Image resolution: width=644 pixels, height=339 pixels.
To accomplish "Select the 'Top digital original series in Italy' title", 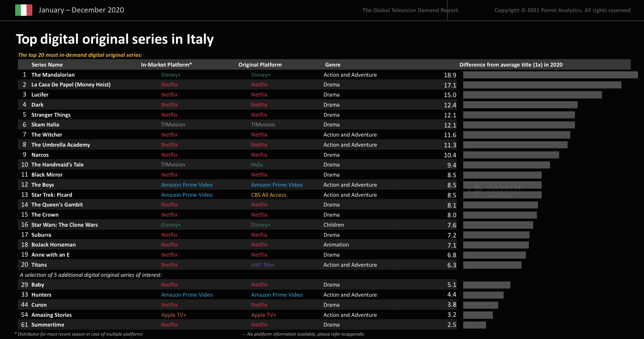I will 115,39.
